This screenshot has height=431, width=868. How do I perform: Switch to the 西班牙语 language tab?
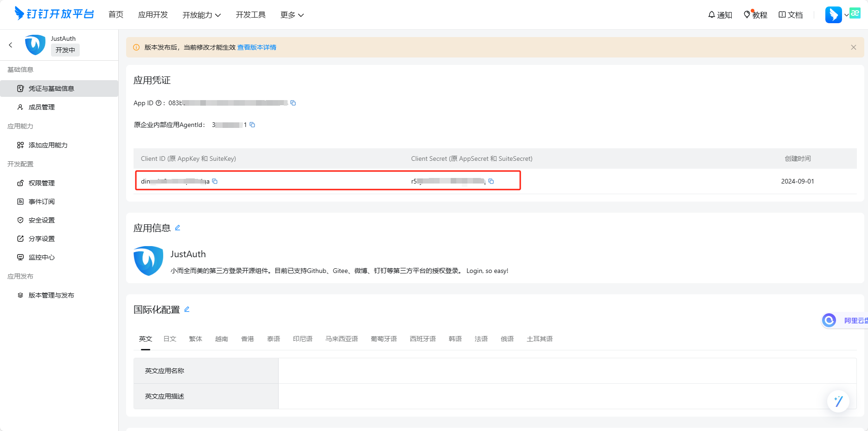coord(423,339)
